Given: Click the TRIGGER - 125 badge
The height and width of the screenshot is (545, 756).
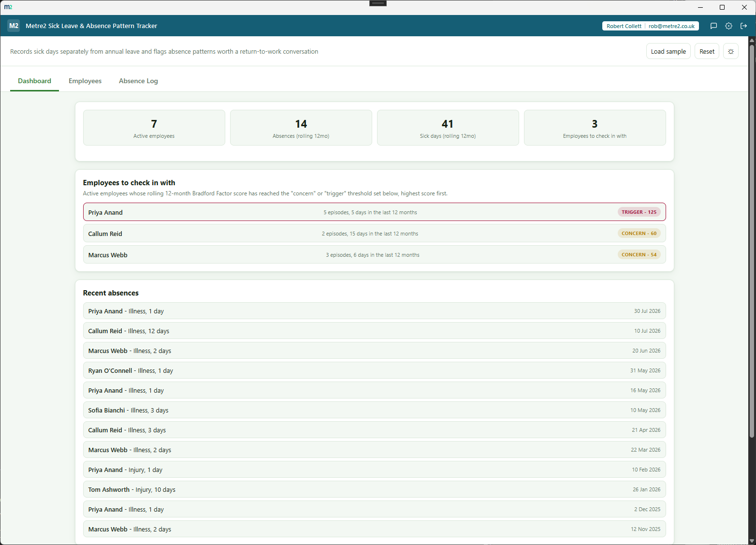Looking at the screenshot, I should click(x=639, y=212).
